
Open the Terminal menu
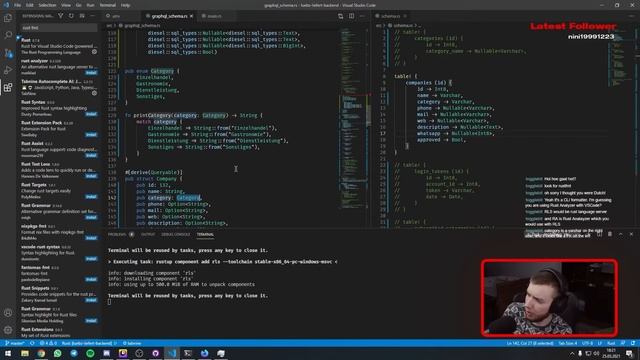pos(108,5)
